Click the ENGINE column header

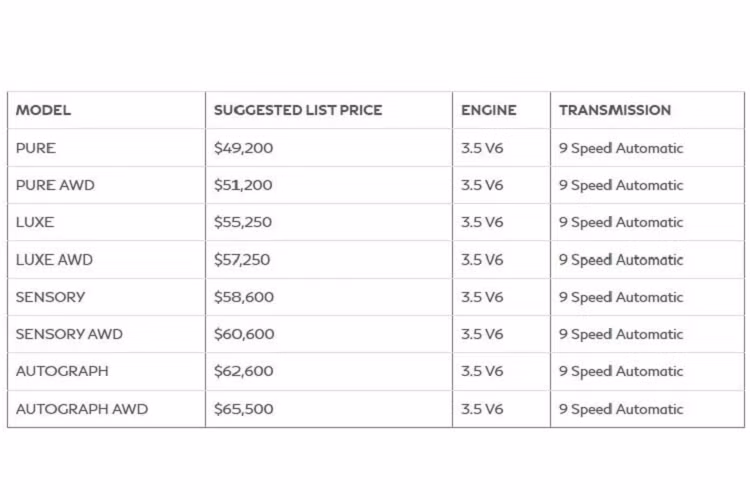coord(489,110)
